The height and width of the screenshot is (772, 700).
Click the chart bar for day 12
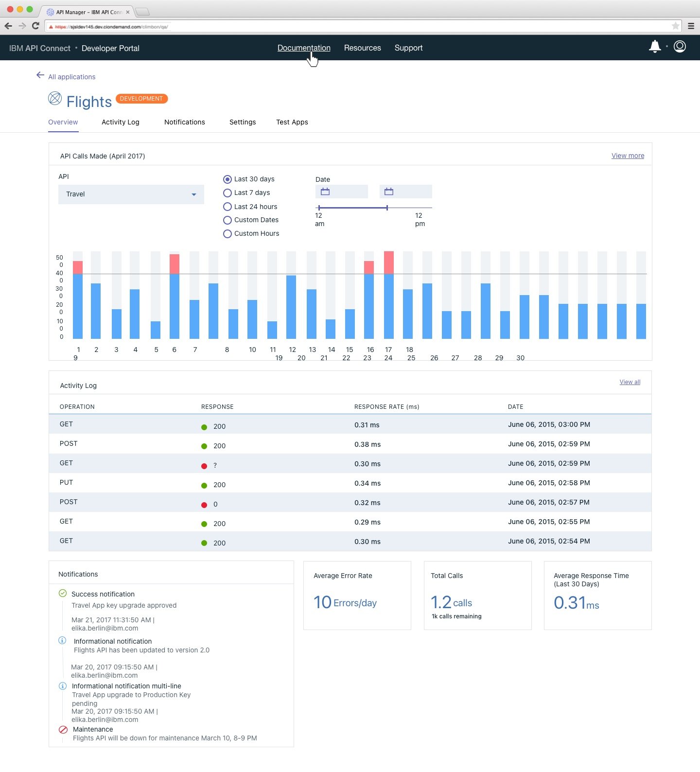(291, 307)
